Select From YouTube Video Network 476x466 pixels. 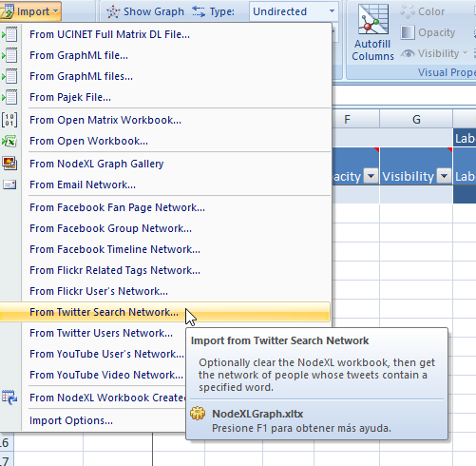(106, 375)
